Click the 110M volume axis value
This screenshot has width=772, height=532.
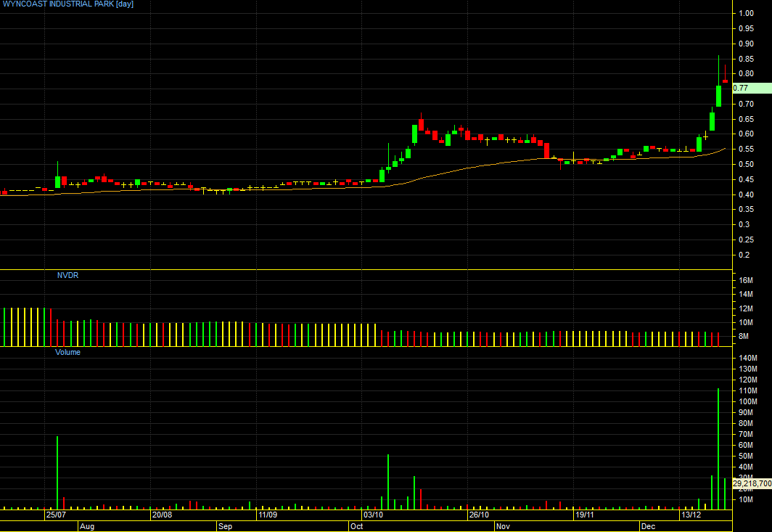click(x=748, y=390)
